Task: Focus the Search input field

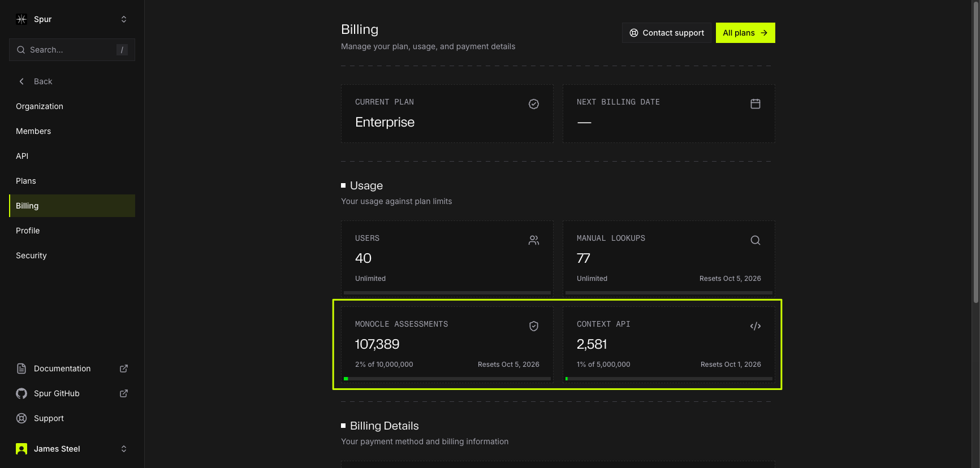Action: 72,50
